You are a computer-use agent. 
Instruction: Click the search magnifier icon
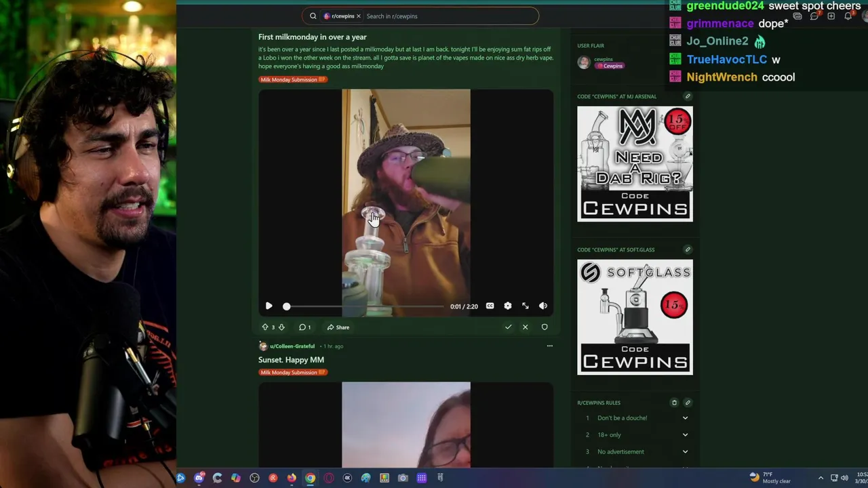(x=313, y=16)
